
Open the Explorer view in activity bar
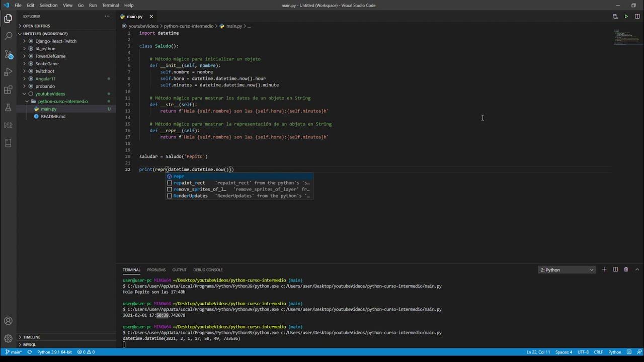[8, 19]
